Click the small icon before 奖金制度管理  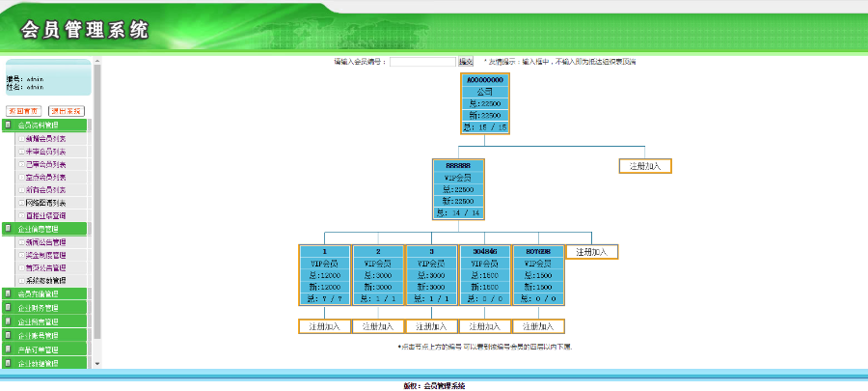click(21, 255)
